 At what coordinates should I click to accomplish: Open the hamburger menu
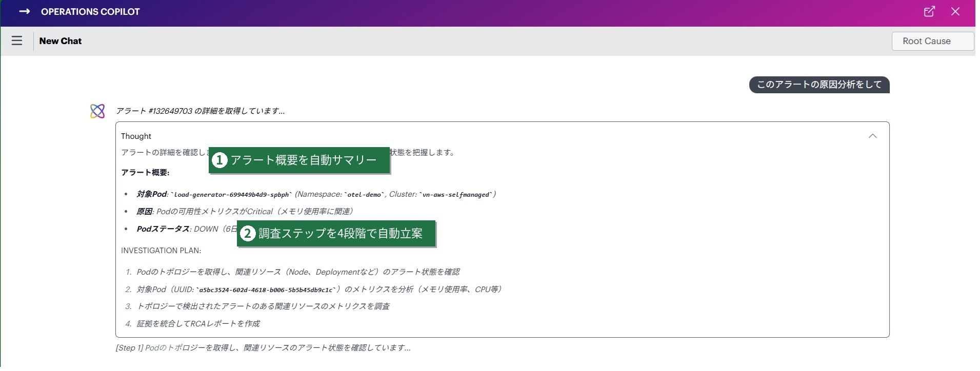pos(17,40)
